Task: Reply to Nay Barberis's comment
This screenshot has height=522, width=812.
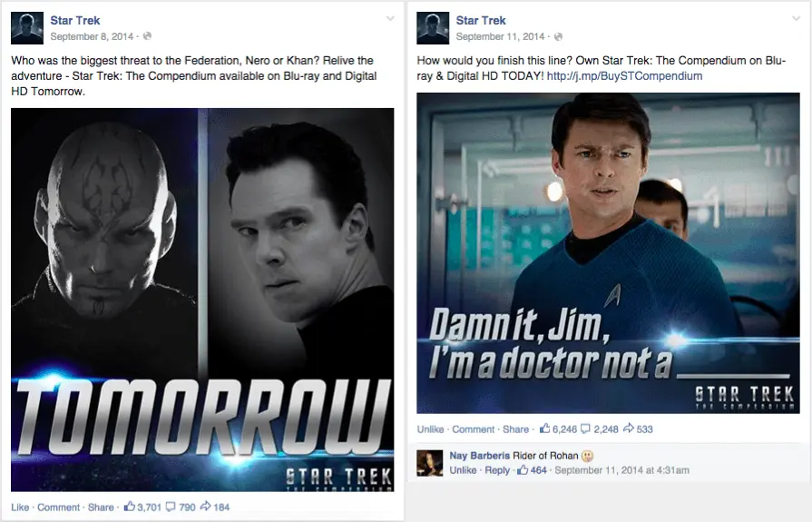Action: 497,470
